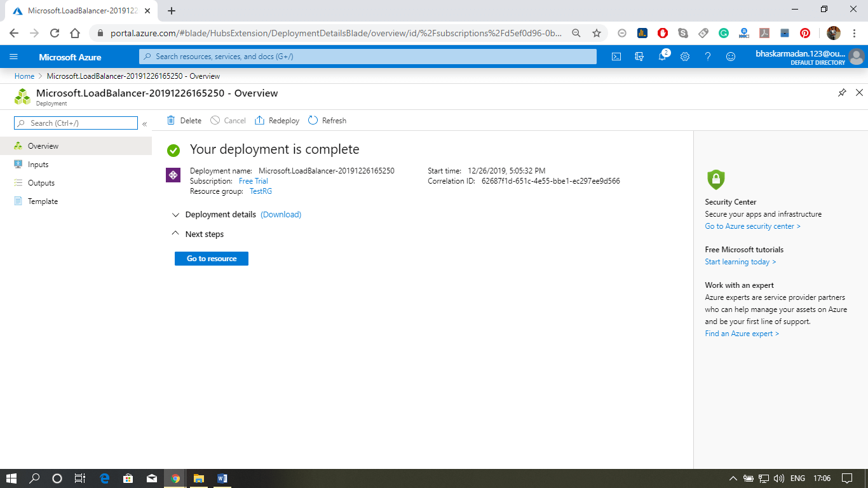868x488 pixels.
Task: Reload the page in Chrome
Action: pyautogui.click(x=55, y=33)
